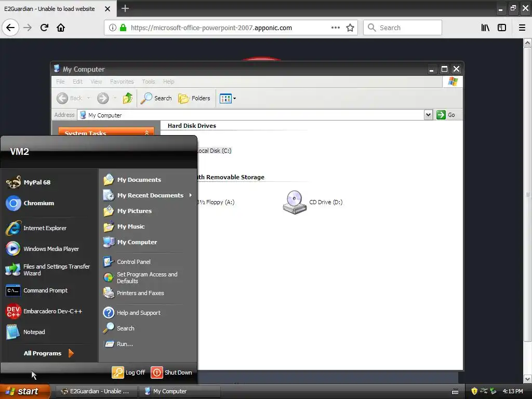Open the on-screen keyboard tray icon
Viewport: 532px width, 399px height.
(455, 392)
